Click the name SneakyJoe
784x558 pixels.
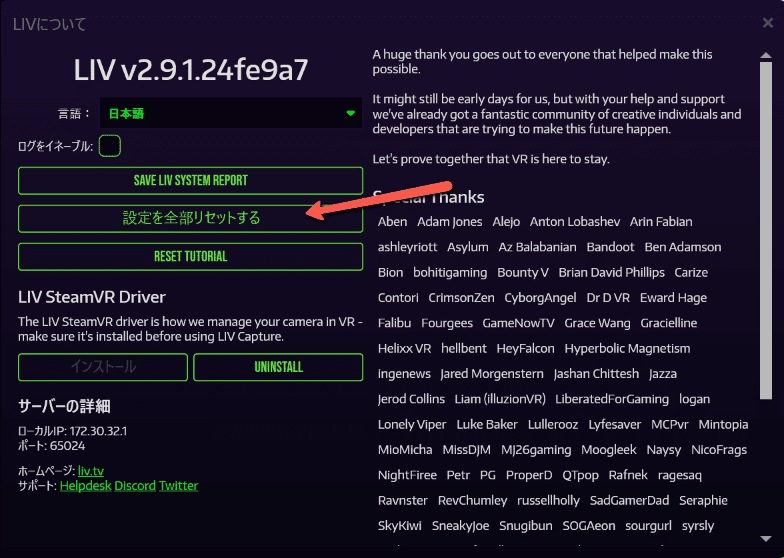coord(460,526)
